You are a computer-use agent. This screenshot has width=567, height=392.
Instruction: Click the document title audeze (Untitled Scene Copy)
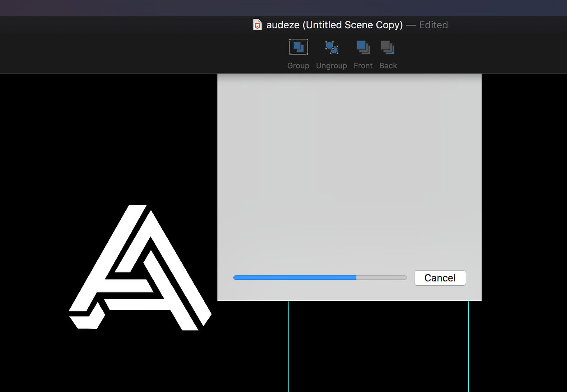pyautogui.click(x=335, y=25)
